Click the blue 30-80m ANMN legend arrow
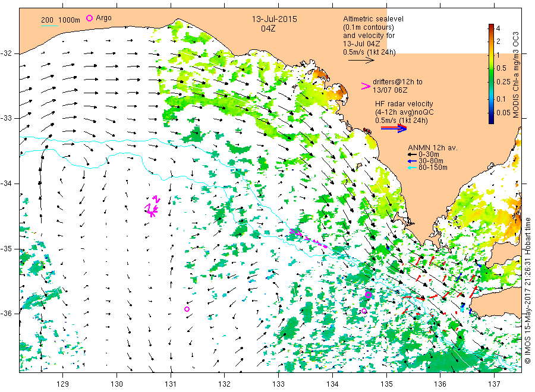 pyautogui.click(x=413, y=161)
